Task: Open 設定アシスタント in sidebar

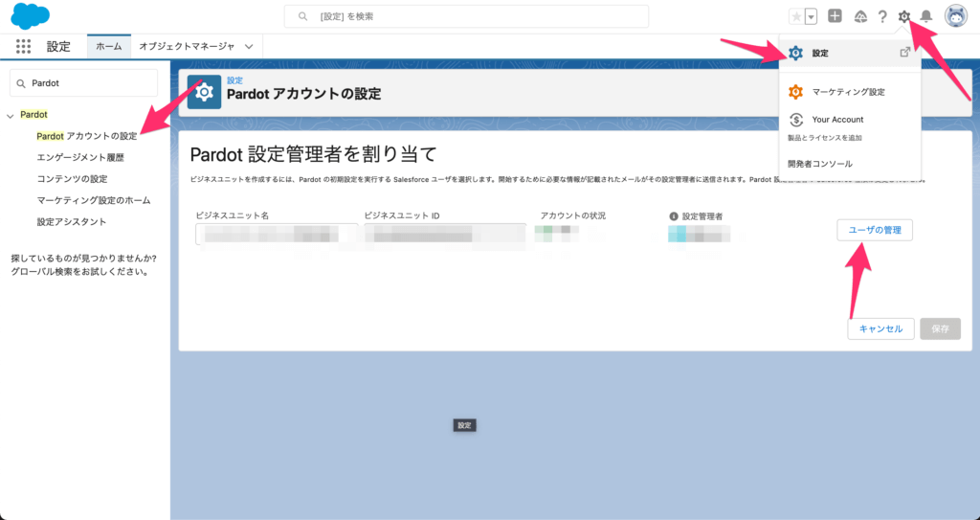Action: click(x=71, y=221)
